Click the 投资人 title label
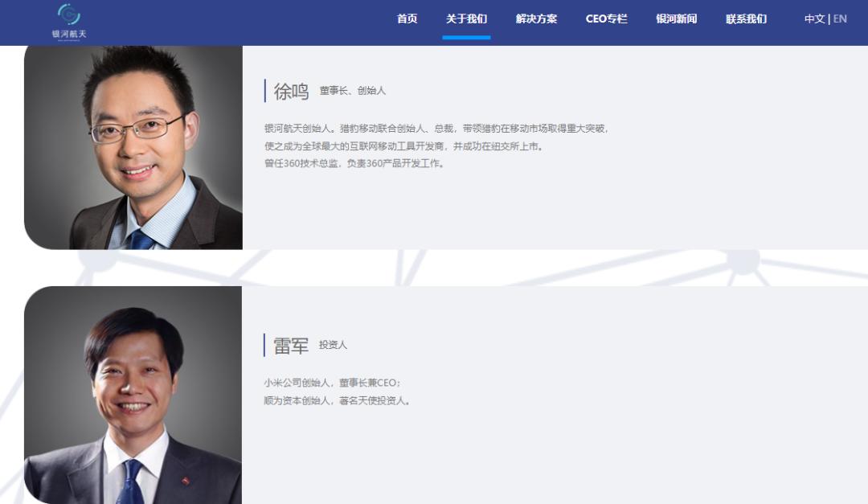Image resolution: width=868 pixels, height=504 pixels. (333, 345)
